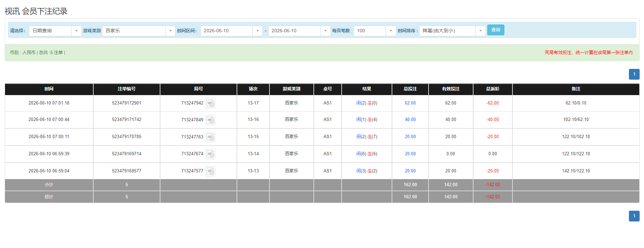The width and height of the screenshot is (644, 248).
Task: Click remark 142.10/122.10
Action: pos(576,171)
